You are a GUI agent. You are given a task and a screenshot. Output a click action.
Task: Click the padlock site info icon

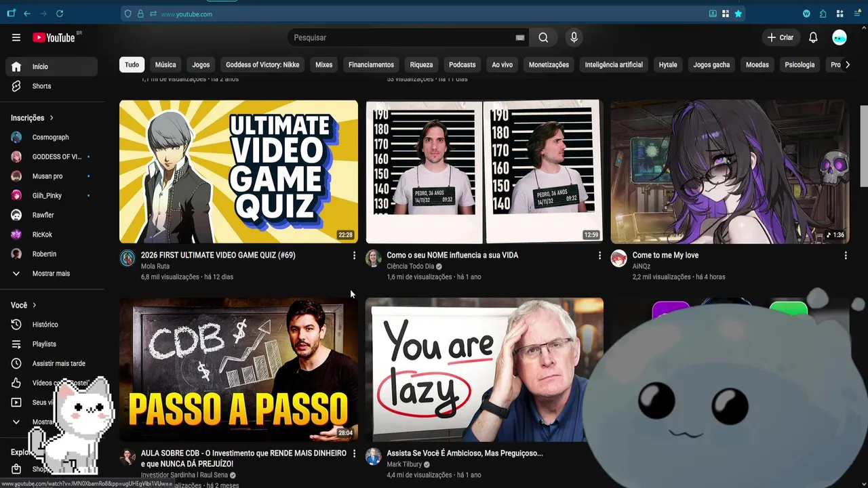pos(140,14)
